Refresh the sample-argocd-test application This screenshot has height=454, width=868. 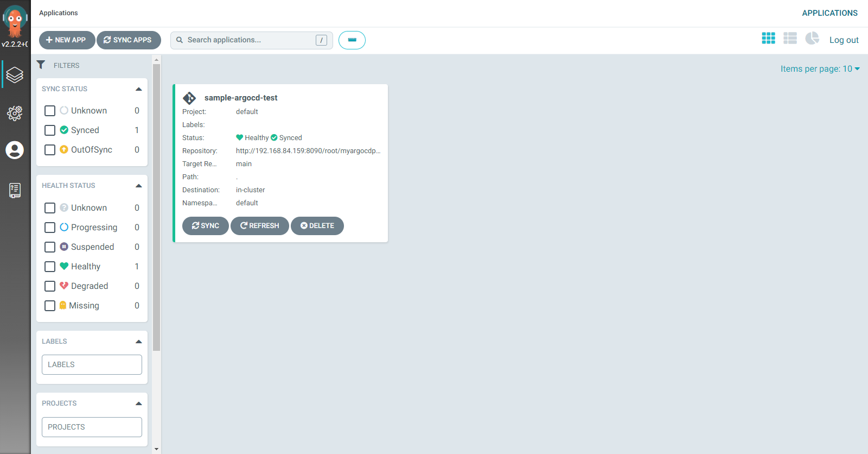pyautogui.click(x=259, y=226)
